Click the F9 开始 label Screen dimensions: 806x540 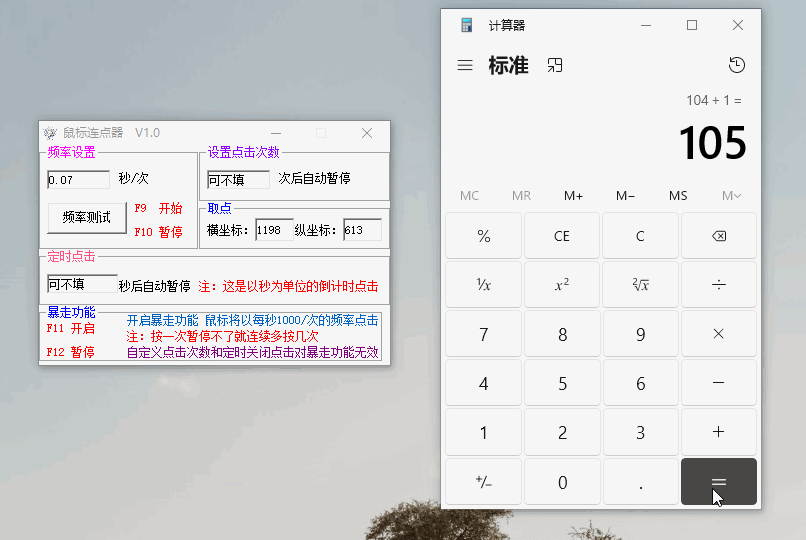(158, 208)
